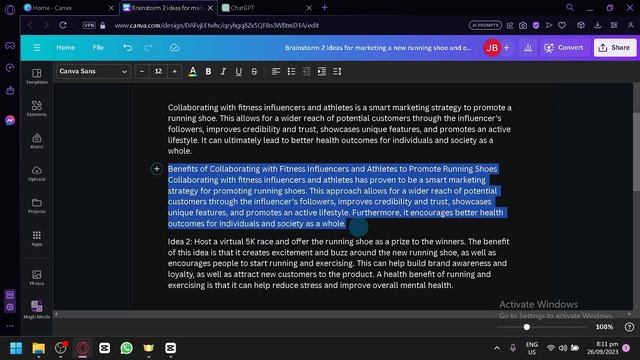Select the Brainstorm 2 ideas browser tab
Screen dimensions: 640x360
[x=168, y=8]
